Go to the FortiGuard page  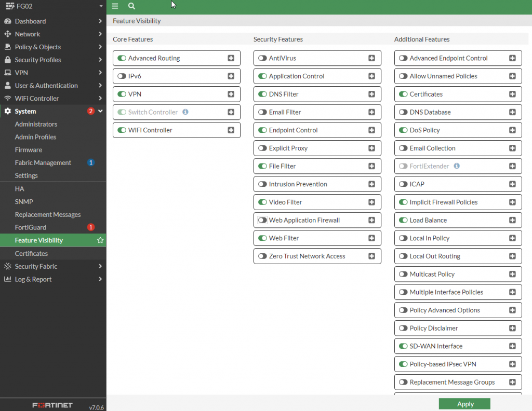click(x=31, y=227)
